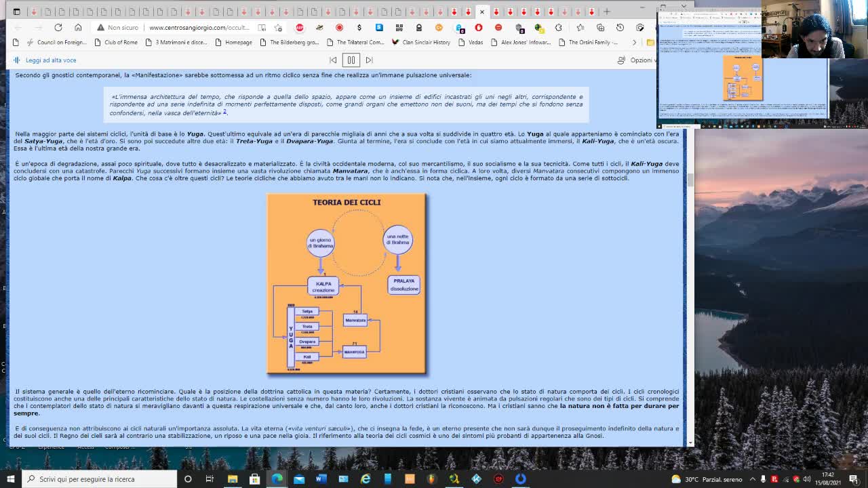Screen dimensions: 868x488
Task: Open Task View on taskbar
Action: click(210, 479)
